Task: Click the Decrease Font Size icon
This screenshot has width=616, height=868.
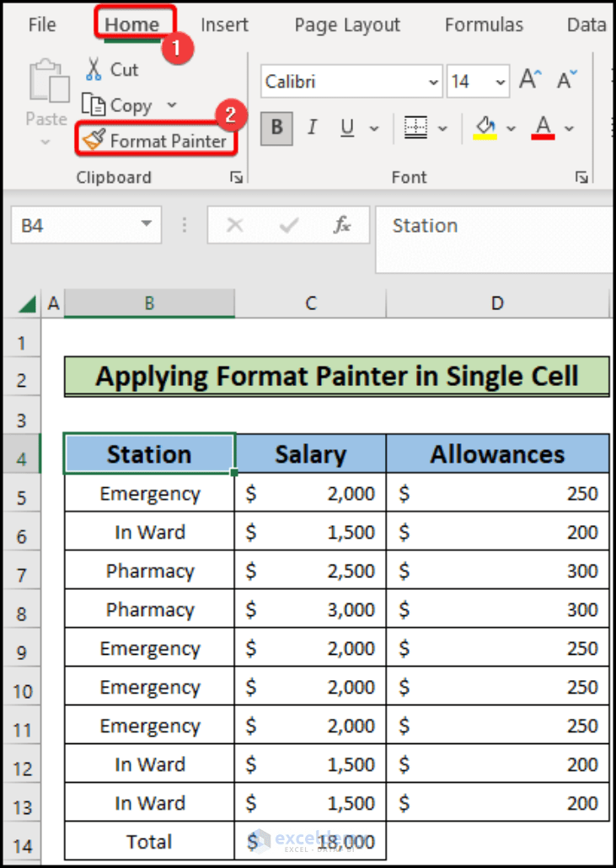Action: point(567,80)
